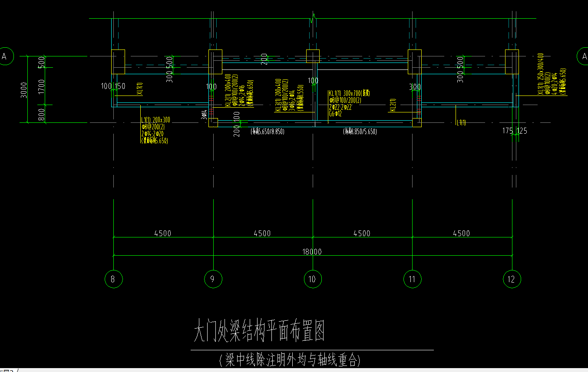Select the 125 dimension near axis 12
588x372 pixels.
[522, 131]
